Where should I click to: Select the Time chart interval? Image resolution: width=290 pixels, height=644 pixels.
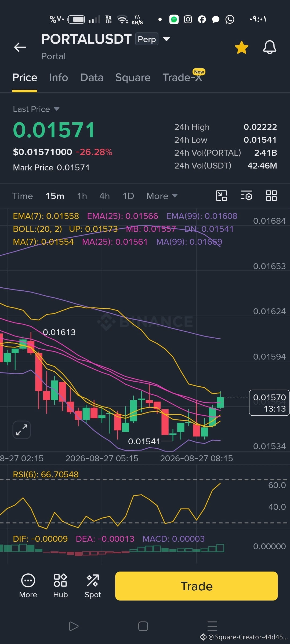pos(23,196)
